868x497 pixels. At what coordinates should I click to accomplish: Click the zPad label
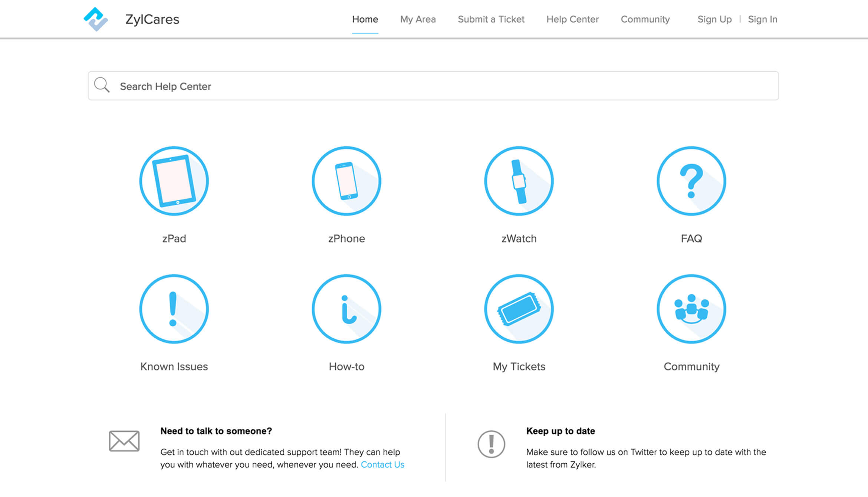click(174, 238)
